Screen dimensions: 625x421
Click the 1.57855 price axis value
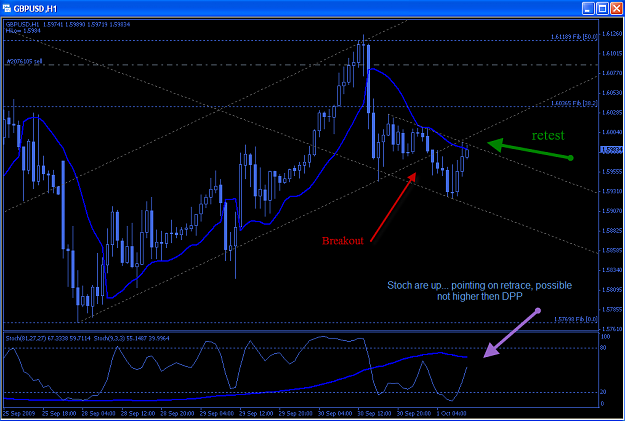click(x=612, y=309)
